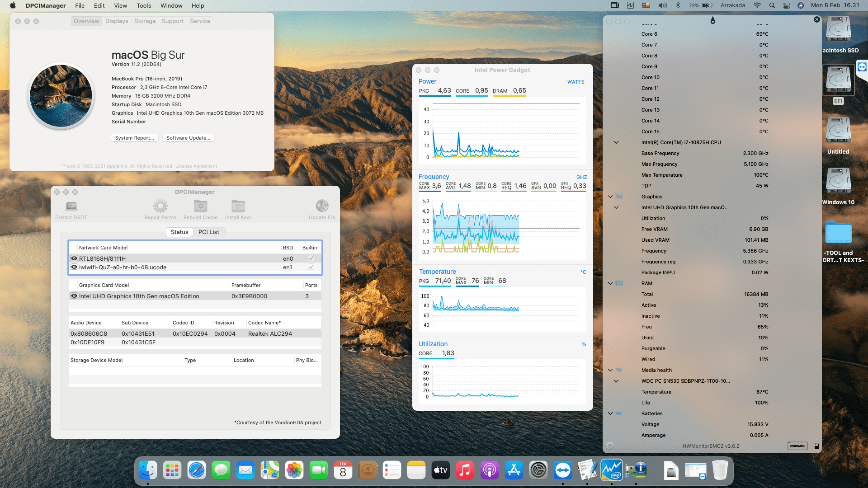
Task: Click the Max Frequency row in HWMonitor
Action: click(704, 164)
